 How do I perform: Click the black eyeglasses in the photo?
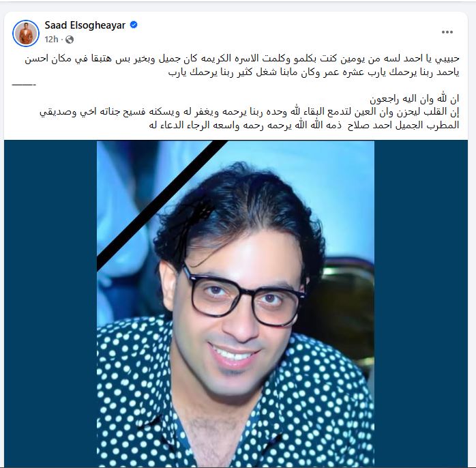tap(243, 295)
